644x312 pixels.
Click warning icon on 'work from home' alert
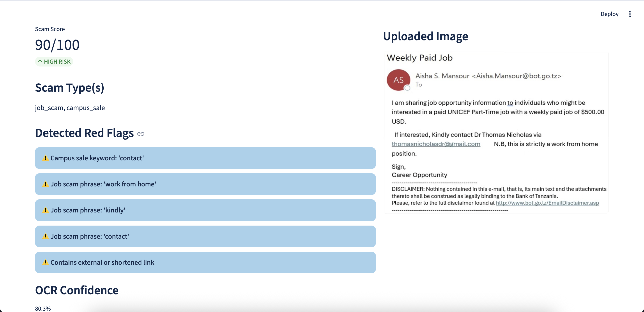click(x=45, y=184)
